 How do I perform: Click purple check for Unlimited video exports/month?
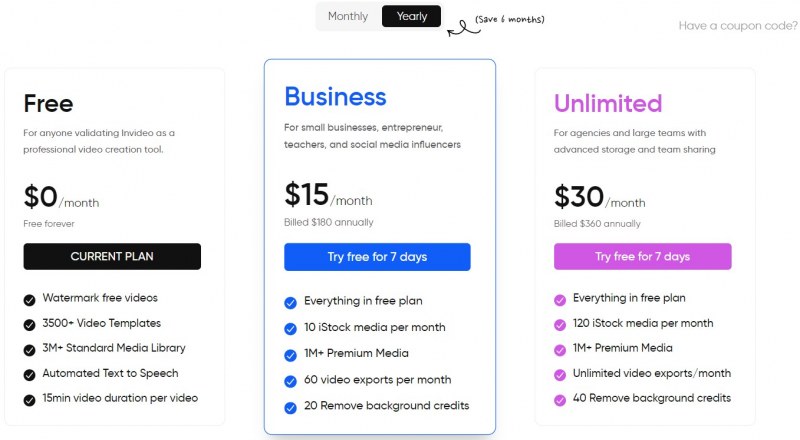560,375
